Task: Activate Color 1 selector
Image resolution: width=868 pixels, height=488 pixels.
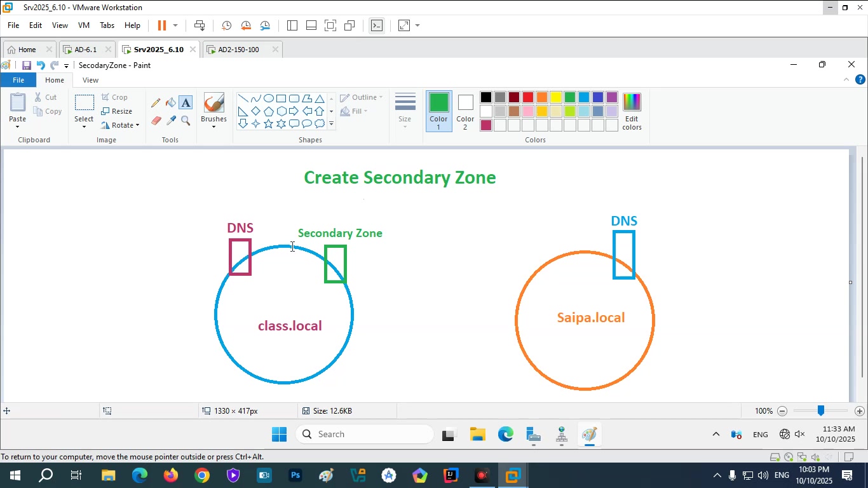Action: click(438, 111)
